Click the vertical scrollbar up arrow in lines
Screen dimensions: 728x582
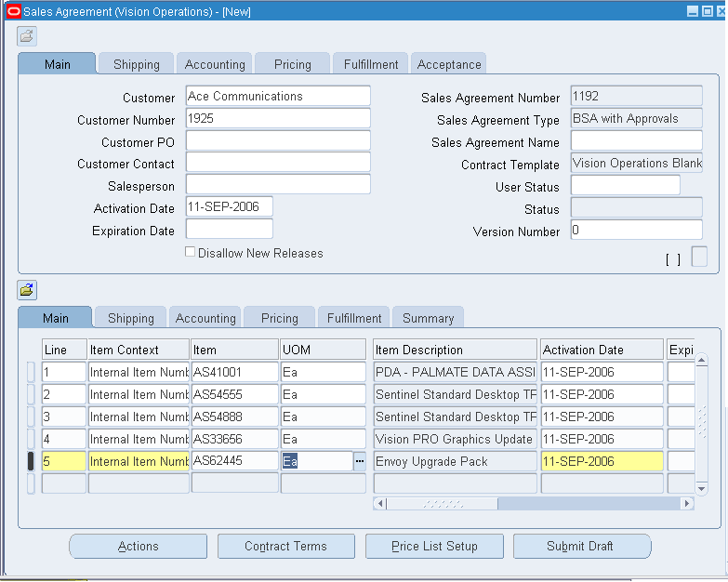(702, 361)
